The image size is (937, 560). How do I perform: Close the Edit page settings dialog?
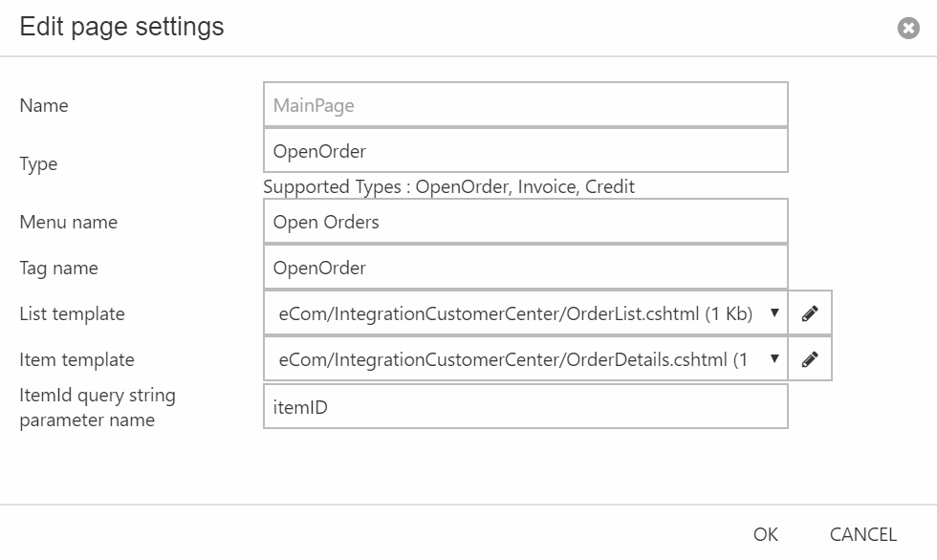[907, 29]
